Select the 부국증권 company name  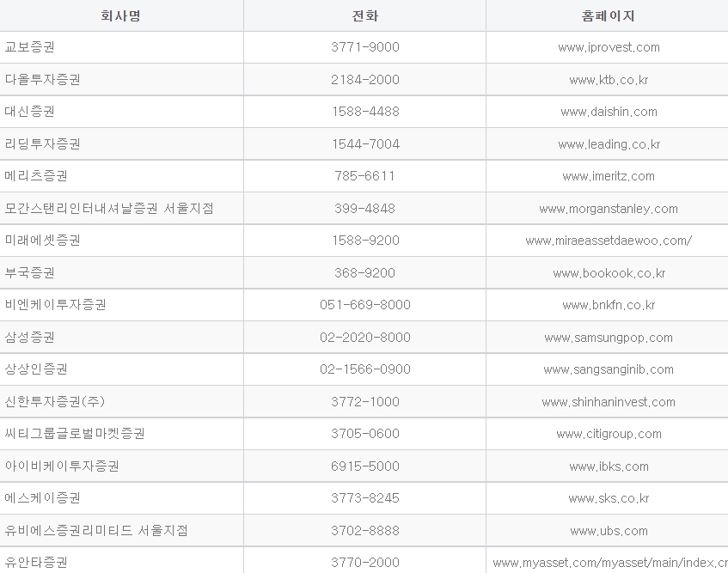point(30,273)
